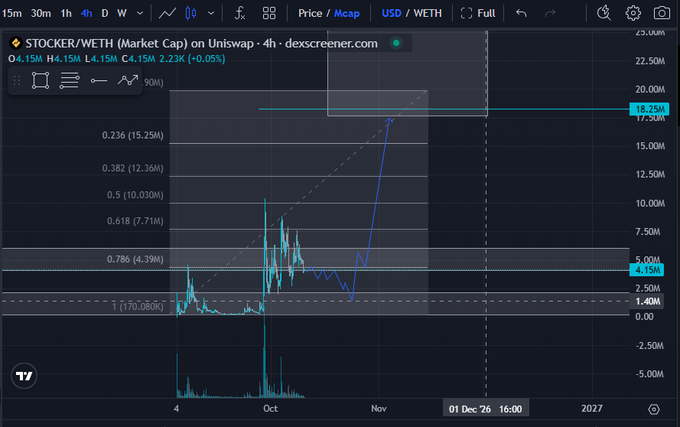Open the quick search icon

pyautogui.click(x=604, y=13)
